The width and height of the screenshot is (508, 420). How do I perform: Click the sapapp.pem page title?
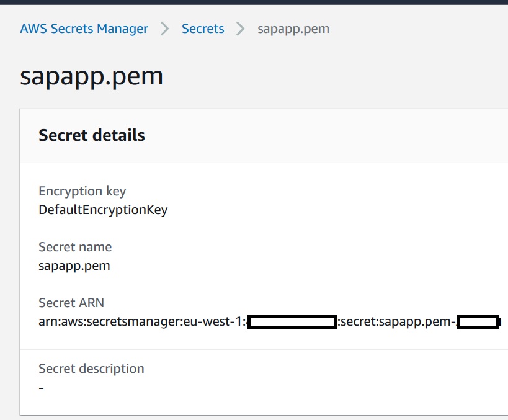(x=91, y=76)
